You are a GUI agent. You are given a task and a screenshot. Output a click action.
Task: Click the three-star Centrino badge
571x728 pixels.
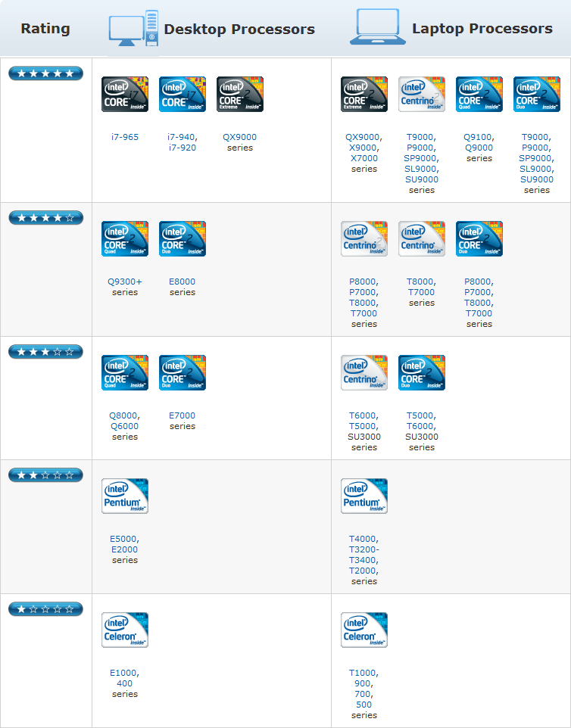(364, 373)
